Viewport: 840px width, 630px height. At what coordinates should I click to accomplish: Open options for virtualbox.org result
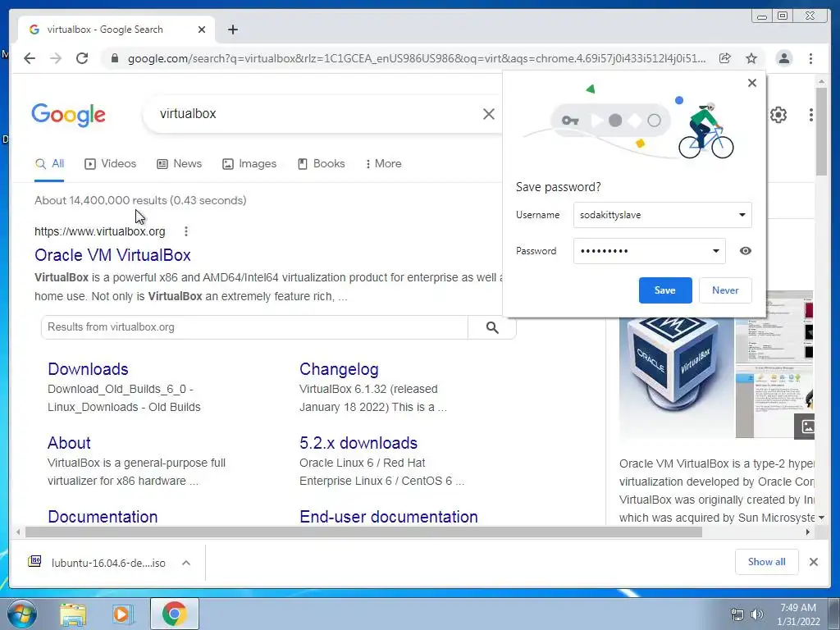pos(186,231)
